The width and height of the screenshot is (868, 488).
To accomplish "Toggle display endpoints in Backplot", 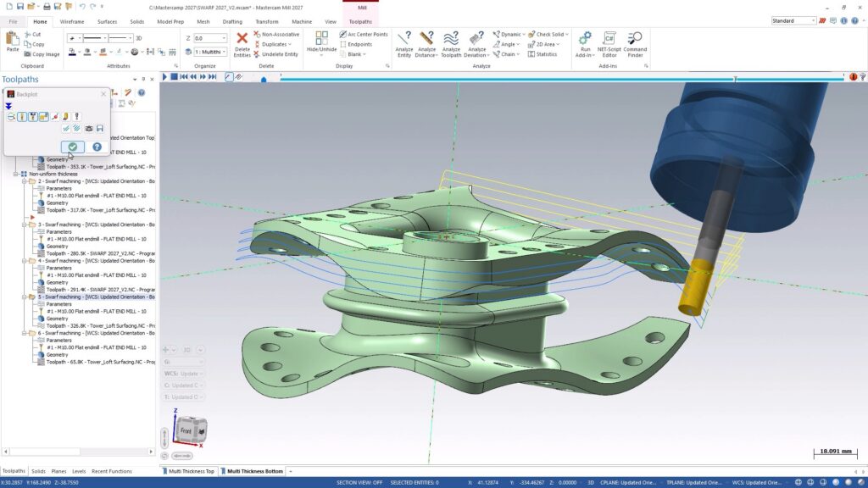I will click(55, 117).
